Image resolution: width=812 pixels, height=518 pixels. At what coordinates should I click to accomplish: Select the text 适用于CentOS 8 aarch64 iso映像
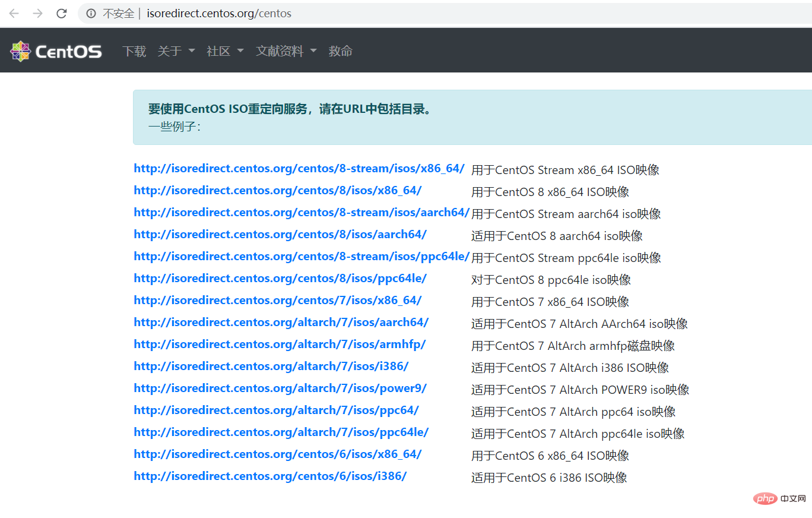click(x=557, y=236)
